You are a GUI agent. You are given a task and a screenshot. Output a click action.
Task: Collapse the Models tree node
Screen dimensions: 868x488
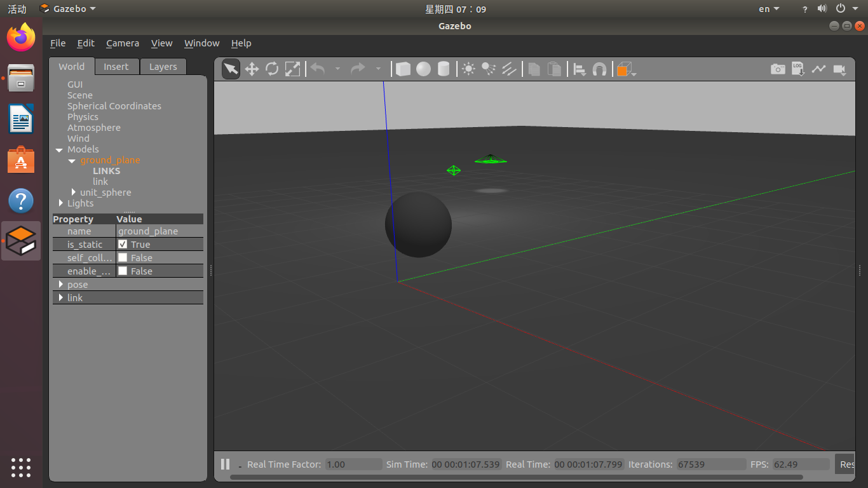pos(59,150)
